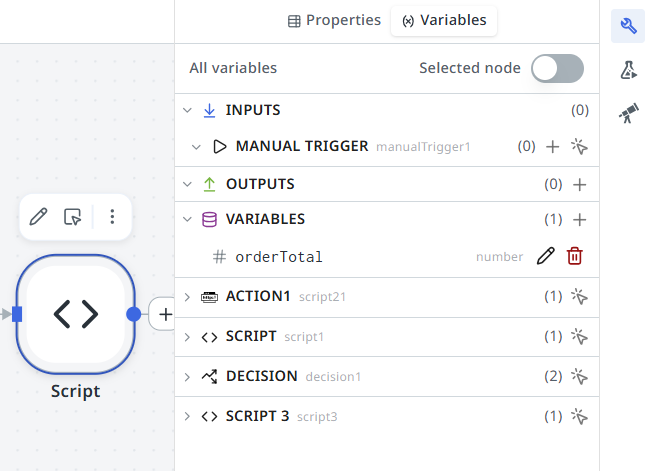The width and height of the screenshot is (651, 471).
Task: Click the orderTotal variable name
Action: pos(279,257)
